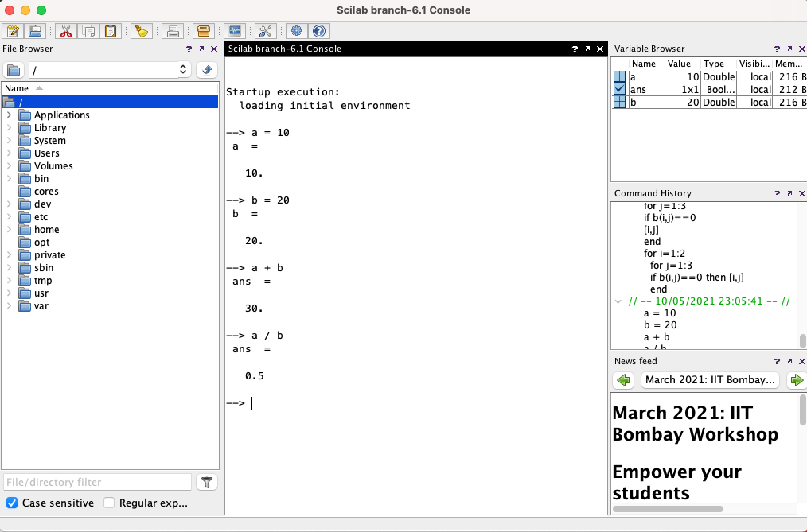Open Command History help question mark
The width and height of the screenshot is (807, 532).
[777, 194]
